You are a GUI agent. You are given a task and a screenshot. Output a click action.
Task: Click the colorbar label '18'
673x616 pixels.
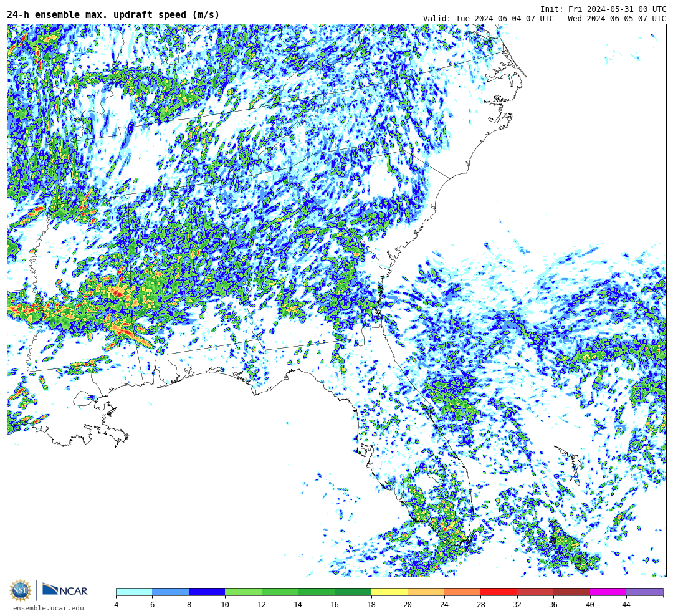[371, 605]
